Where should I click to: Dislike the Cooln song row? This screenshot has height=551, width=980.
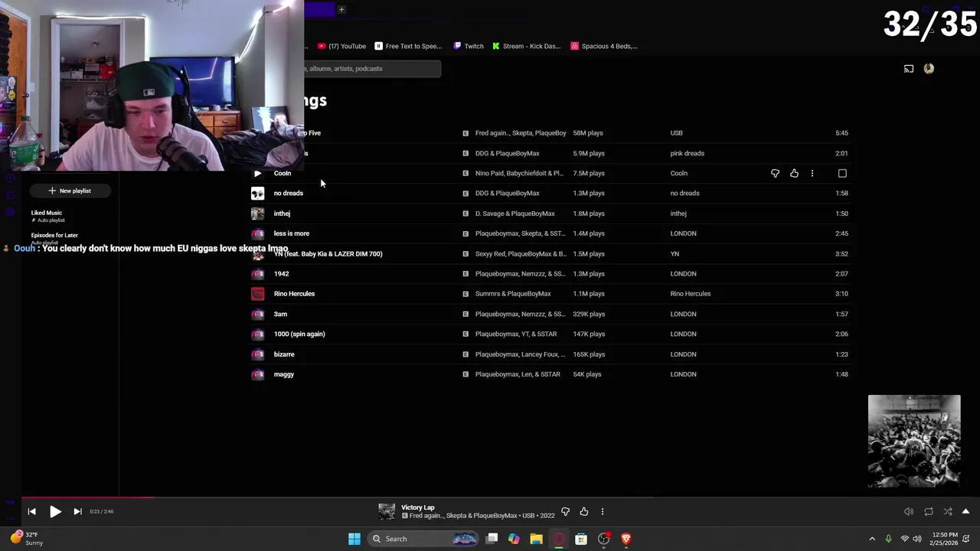pos(775,174)
